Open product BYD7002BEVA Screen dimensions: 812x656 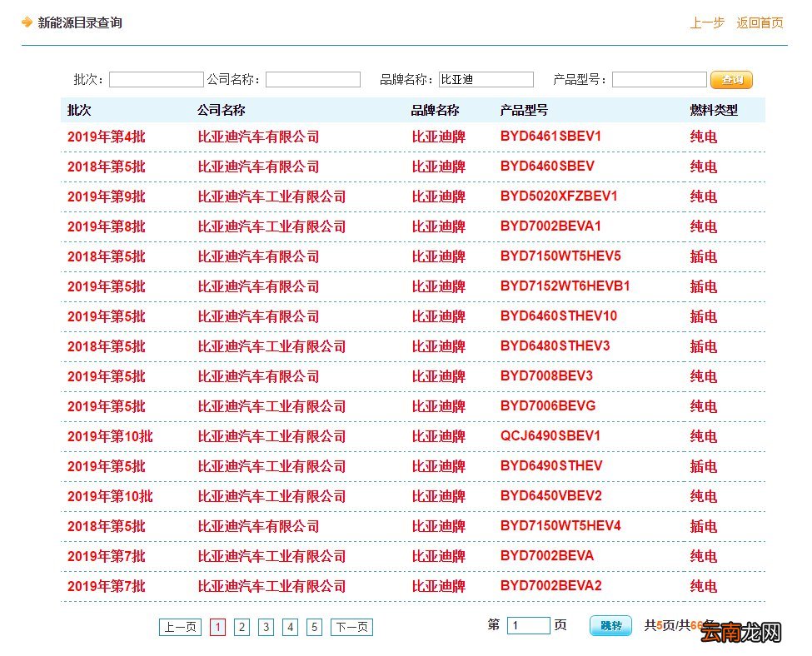(547, 556)
